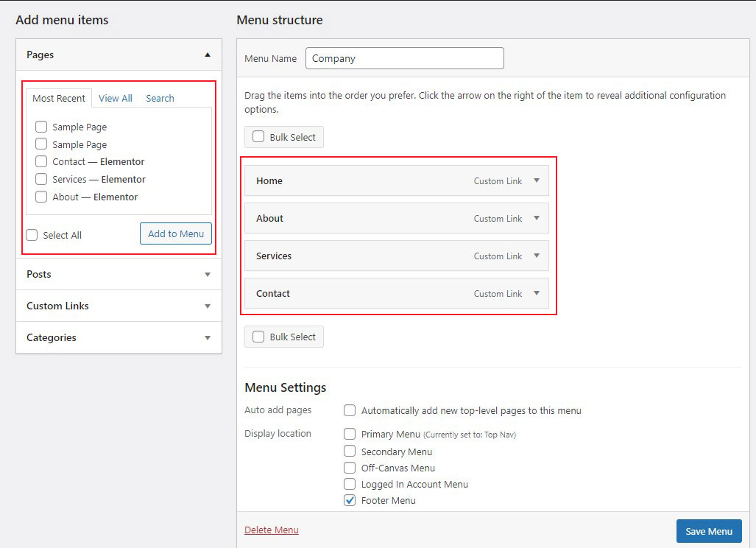Select the Contact menu item label

(273, 294)
